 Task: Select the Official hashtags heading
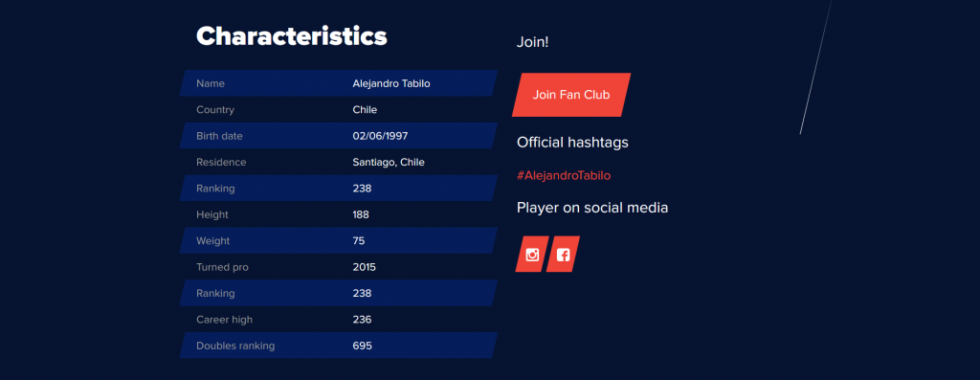572,143
